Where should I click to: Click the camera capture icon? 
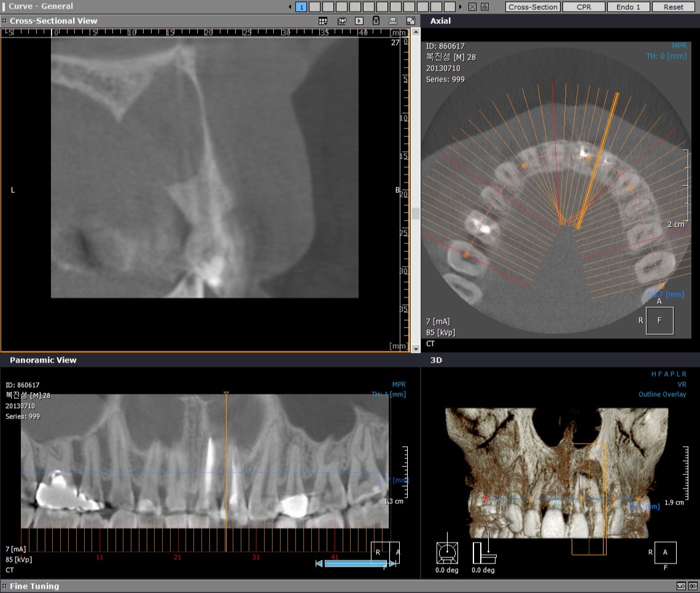pyautogui.click(x=341, y=21)
